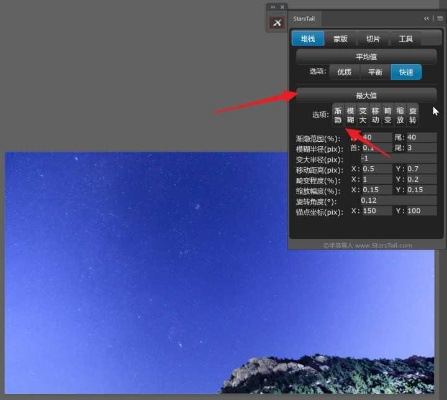Edit the 渐隐范围 尾 value 40
This screenshot has height=400, width=447.
(421, 137)
